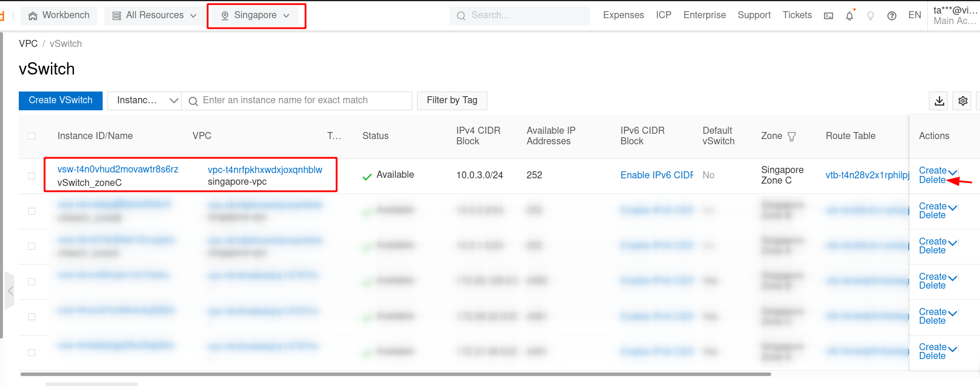Open the table settings gear icon
The width and height of the screenshot is (980, 386).
[x=962, y=101]
